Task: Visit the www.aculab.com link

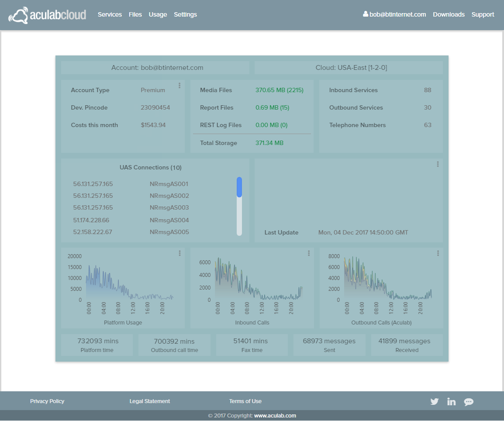Action: point(275,415)
